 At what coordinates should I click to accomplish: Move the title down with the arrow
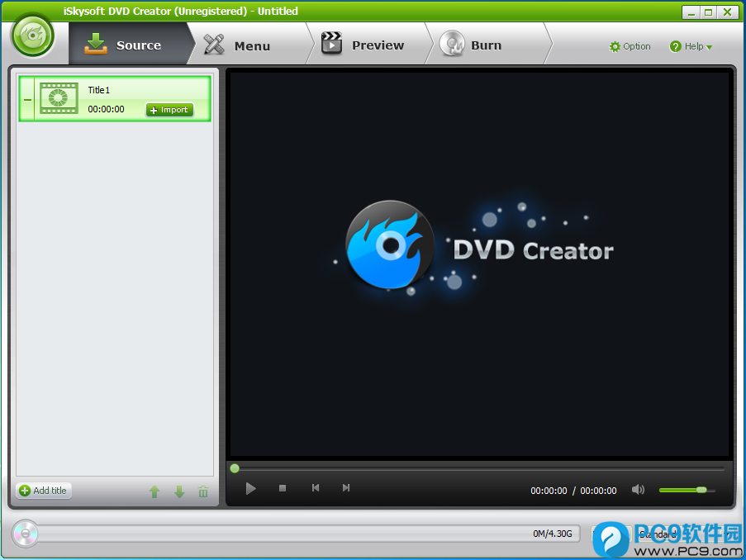click(179, 491)
